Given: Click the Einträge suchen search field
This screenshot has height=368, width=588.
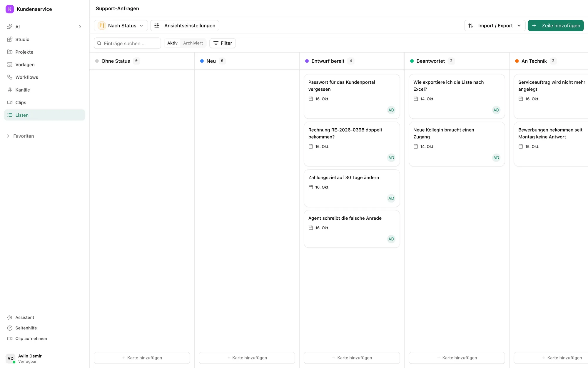Looking at the screenshot, I should tap(127, 43).
